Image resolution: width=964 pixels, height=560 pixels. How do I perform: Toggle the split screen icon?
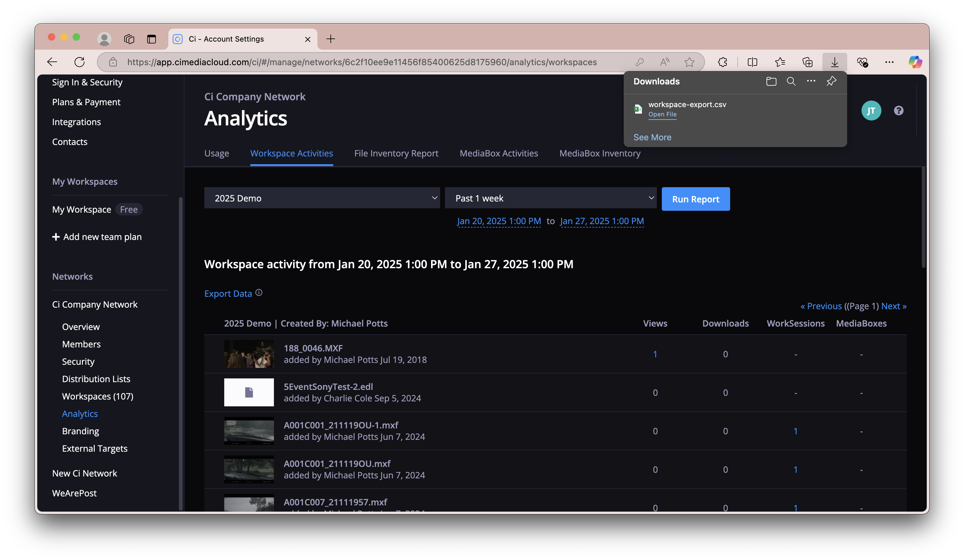(753, 62)
